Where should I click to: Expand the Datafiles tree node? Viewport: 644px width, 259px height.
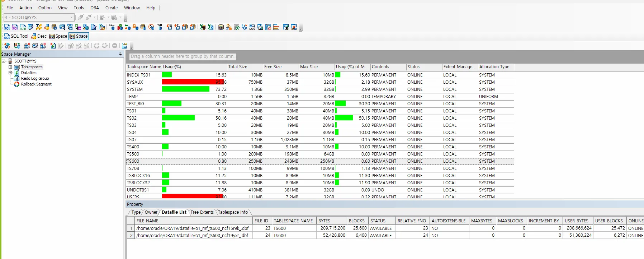10,73
